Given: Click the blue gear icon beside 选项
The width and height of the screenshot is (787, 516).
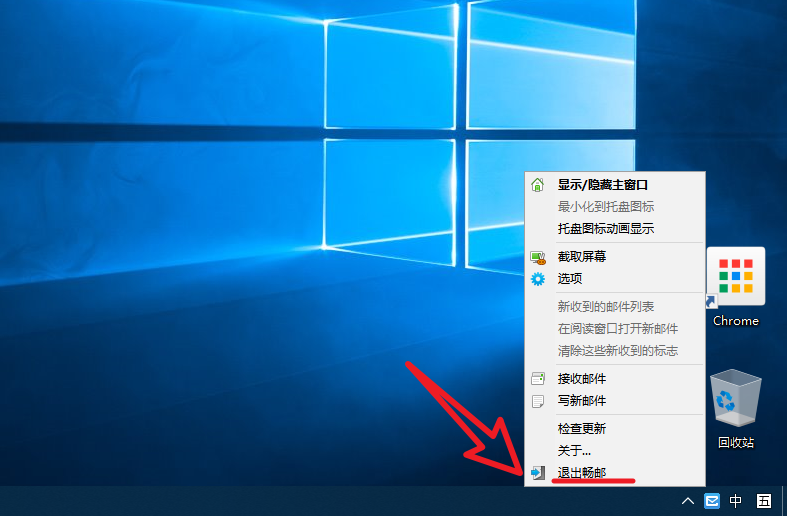Looking at the screenshot, I should pyautogui.click(x=538, y=279).
